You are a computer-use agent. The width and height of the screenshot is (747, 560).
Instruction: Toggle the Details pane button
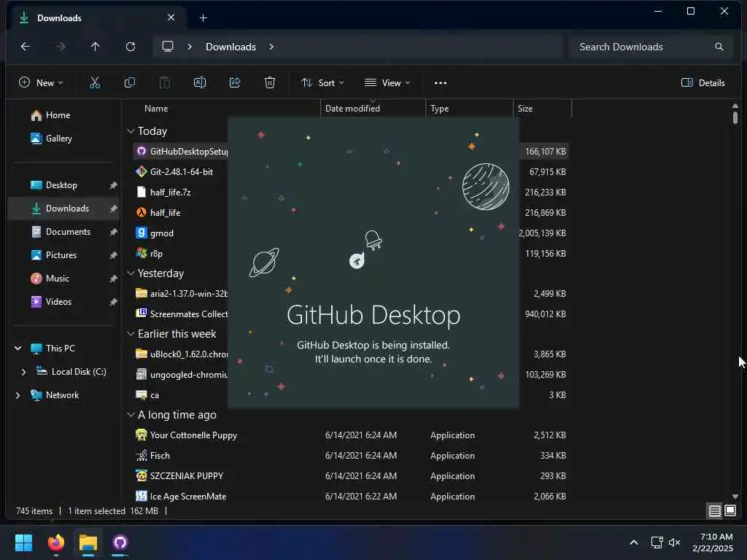tap(703, 83)
